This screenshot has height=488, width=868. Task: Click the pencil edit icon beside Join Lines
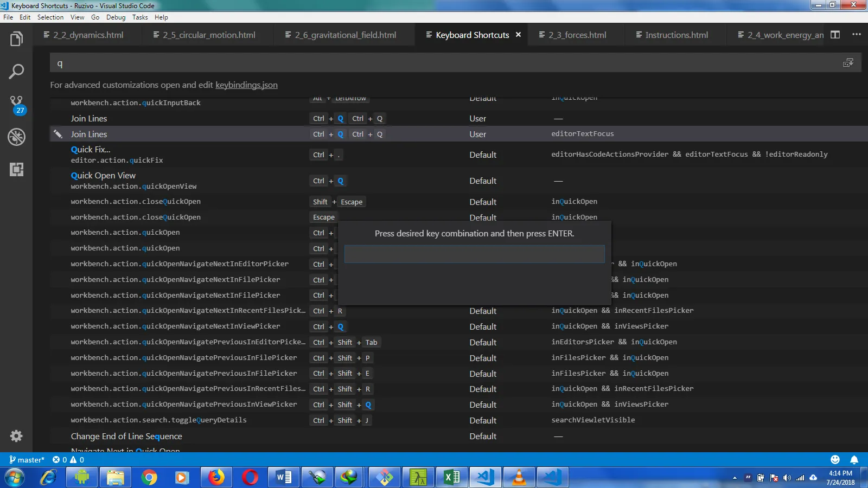[x=58, y=134]
